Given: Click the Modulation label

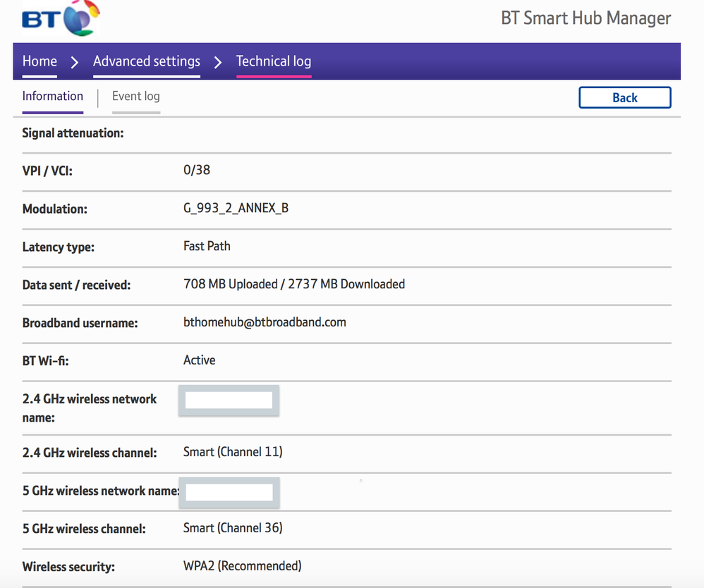Looking at the screenshot, I should point(55,209).
